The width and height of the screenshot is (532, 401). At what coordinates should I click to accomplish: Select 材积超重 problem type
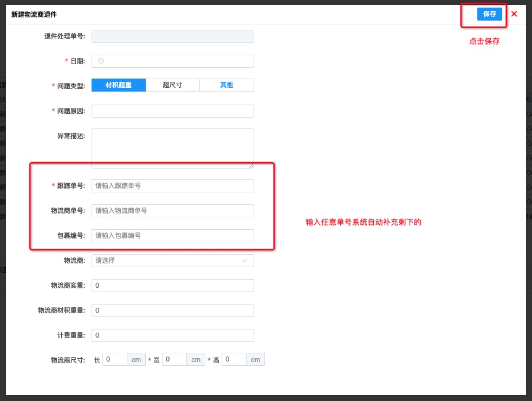(119, 85)
